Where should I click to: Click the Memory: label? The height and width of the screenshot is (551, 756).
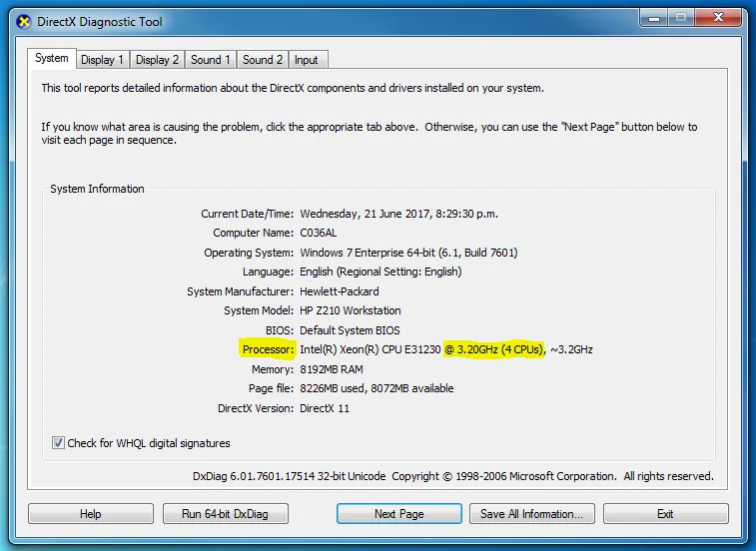coord(273,369)
